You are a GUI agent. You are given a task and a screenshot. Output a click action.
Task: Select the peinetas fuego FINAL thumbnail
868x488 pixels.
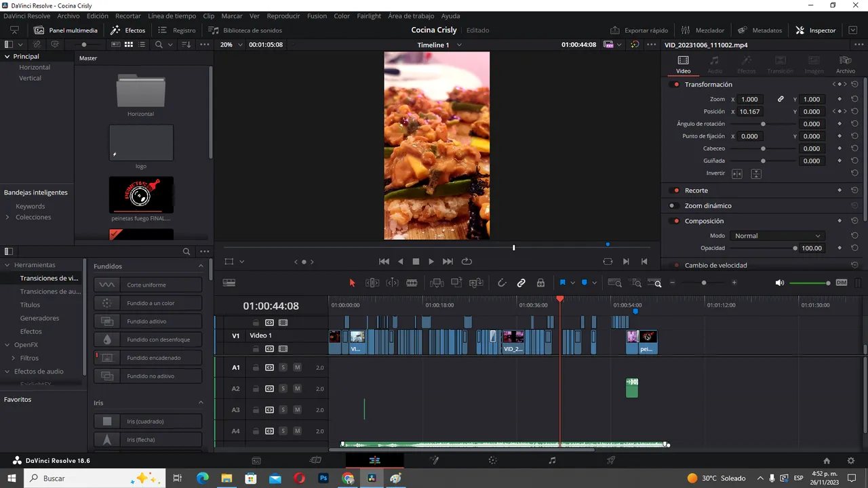141,195
